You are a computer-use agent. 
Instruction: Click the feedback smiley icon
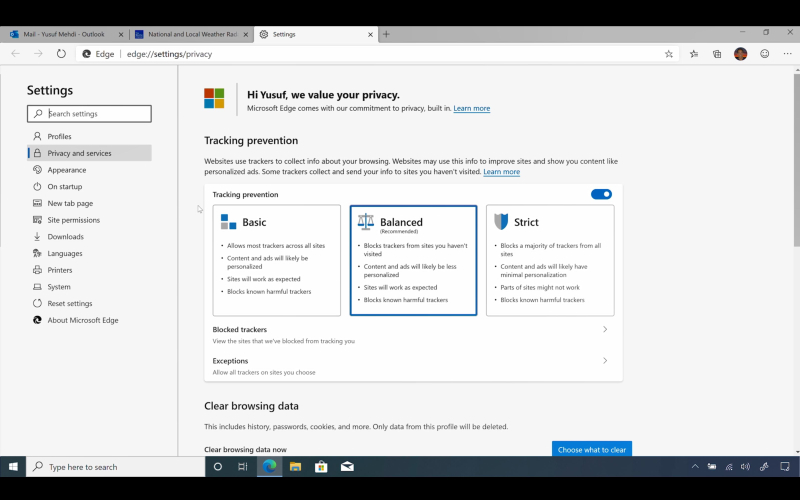(x=764, y=54)
